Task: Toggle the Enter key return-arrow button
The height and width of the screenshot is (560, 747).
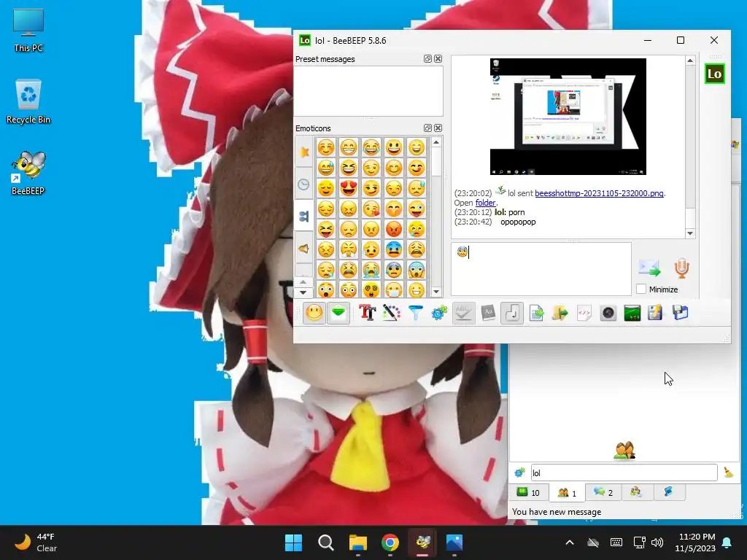Action: [x=512, y=313]
